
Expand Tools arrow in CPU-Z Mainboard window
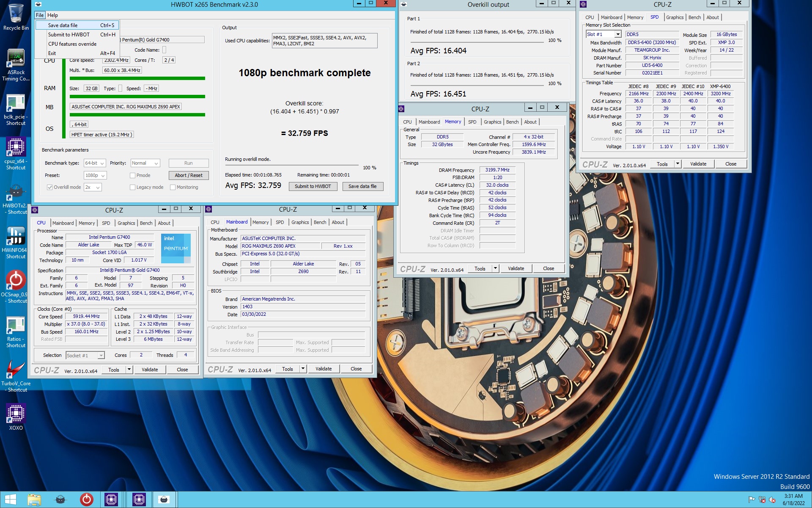pos(303,369)
